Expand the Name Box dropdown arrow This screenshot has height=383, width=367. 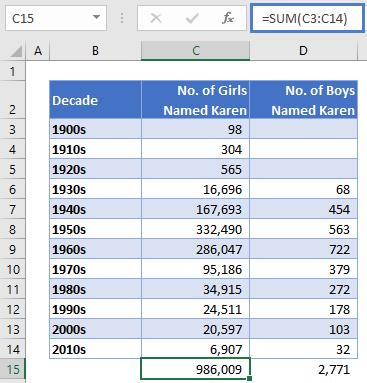coord(96,17)
